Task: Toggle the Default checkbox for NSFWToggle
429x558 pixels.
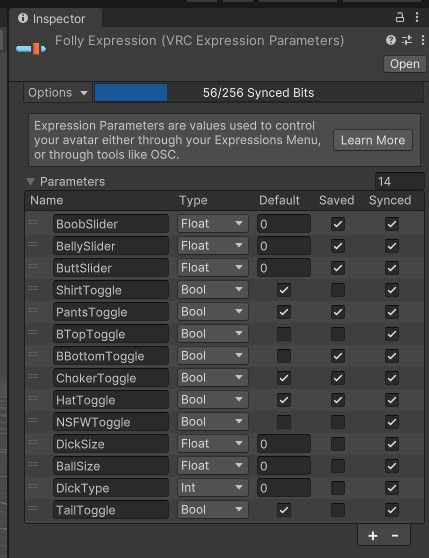Action: pos(284,422)
